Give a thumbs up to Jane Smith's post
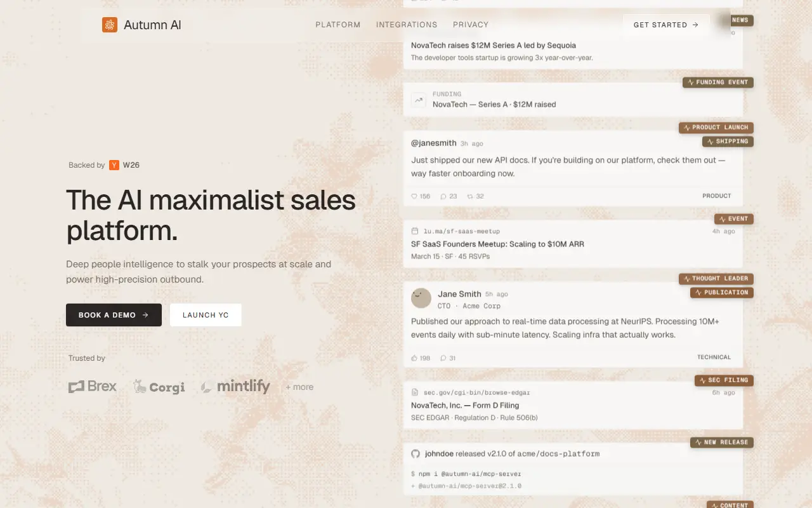 point(414,358)
